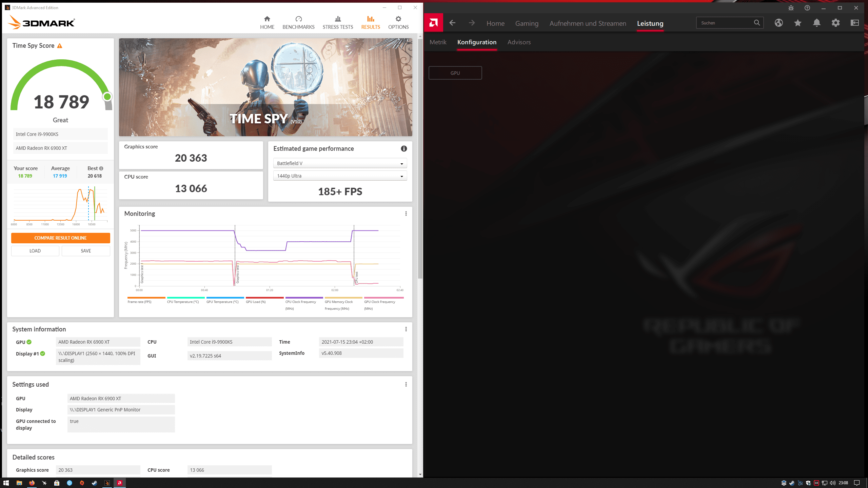Image resolution: width=868 pixels, height=488 pixels.
Task: Switch to the Advisors tab
Action: point(519,42)
